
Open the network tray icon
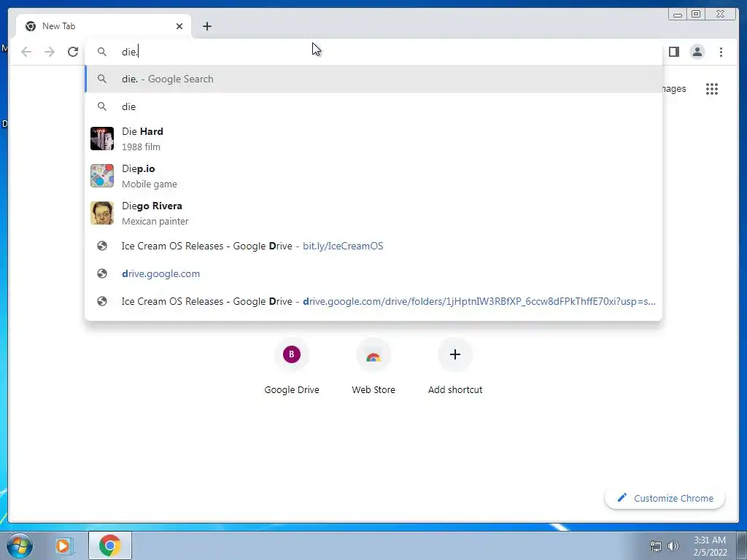coord(656,545)
